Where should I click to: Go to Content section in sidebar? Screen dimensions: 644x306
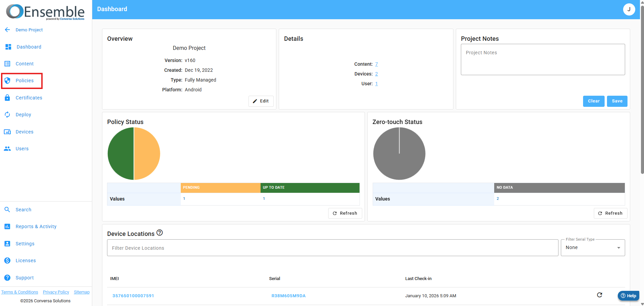(x=25, y=64)
